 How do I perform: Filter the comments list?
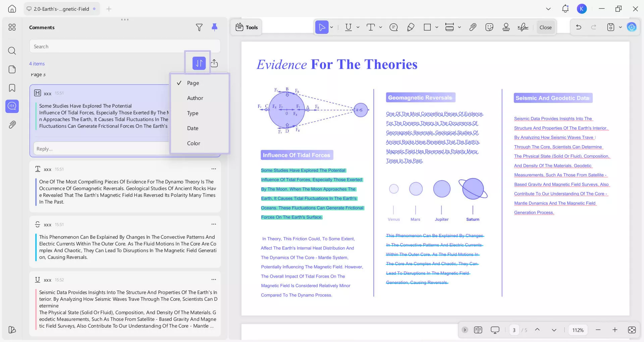pos(199,27)
